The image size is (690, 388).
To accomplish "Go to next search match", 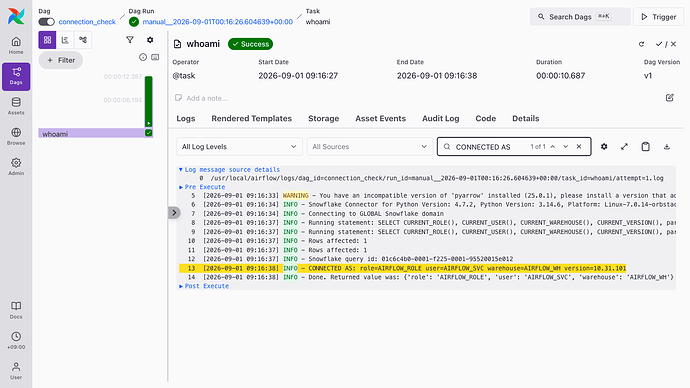I will pyautogui.click(x=566, y=146).
